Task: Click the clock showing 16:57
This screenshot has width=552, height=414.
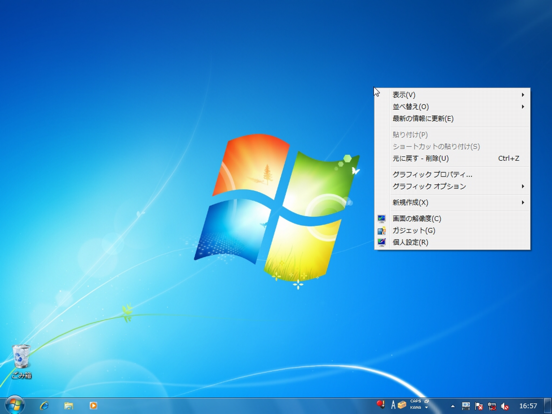Action: [528, 406]
